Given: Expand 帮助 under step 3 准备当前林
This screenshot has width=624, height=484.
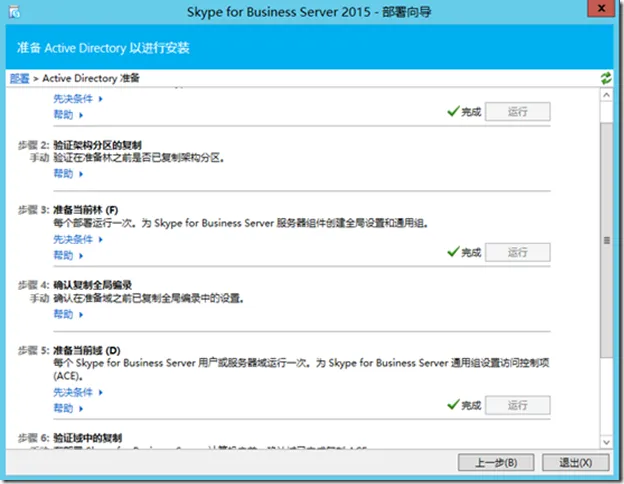Looking at the screenshot, I should (68, 255).
